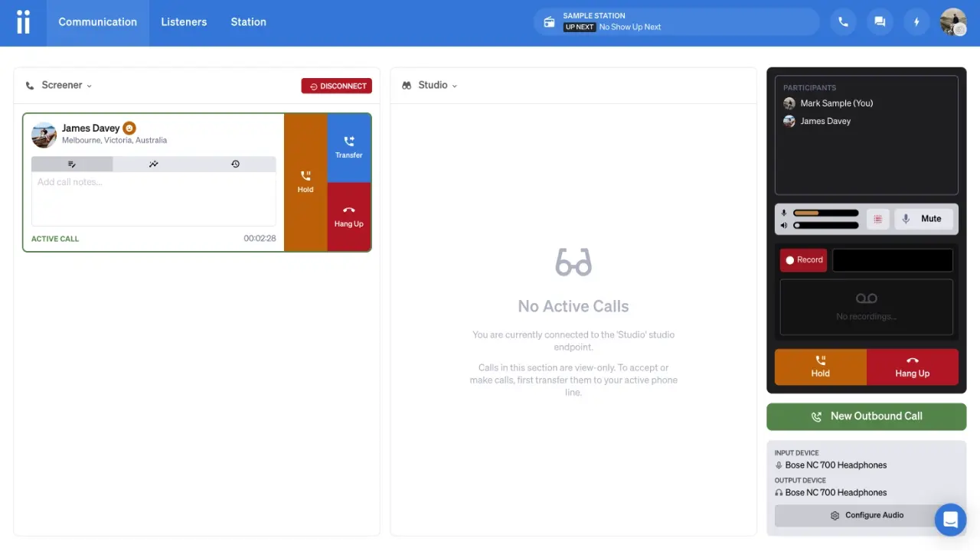Click the phone icon in top bar
980x551 pixels.
tap(843, 22)
